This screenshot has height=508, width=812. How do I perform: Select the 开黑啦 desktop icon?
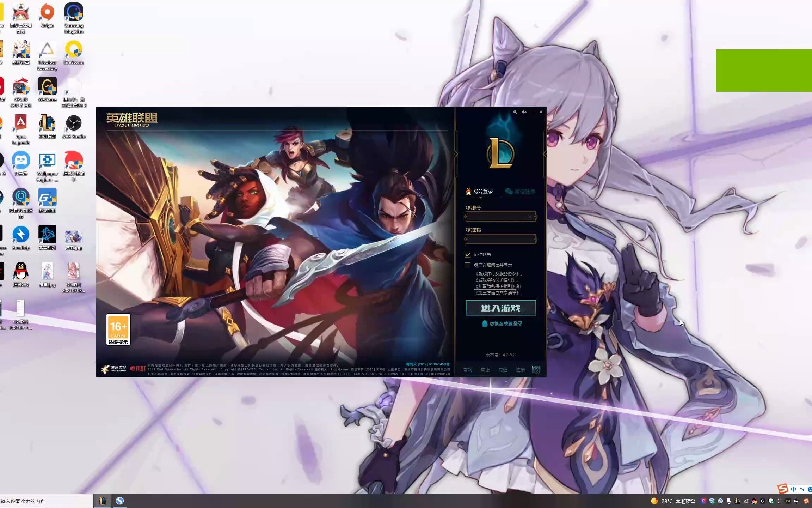click(x=21, y=164)
